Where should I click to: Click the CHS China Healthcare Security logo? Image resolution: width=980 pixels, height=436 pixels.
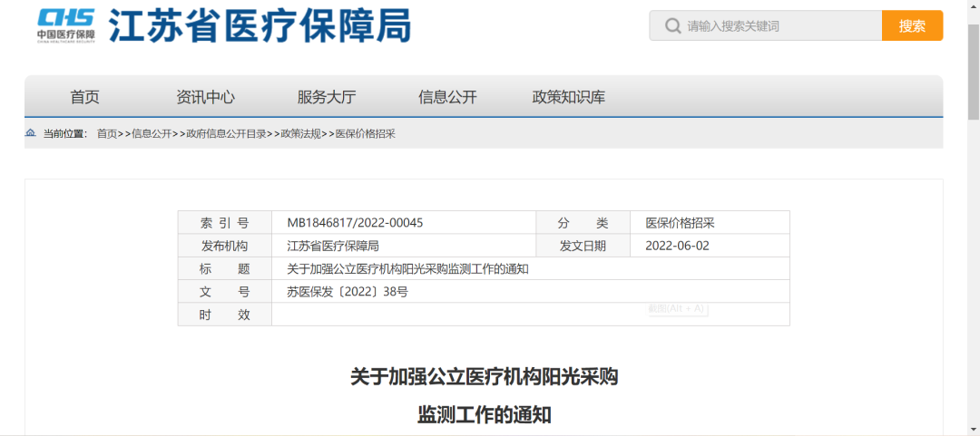[65, 24]
